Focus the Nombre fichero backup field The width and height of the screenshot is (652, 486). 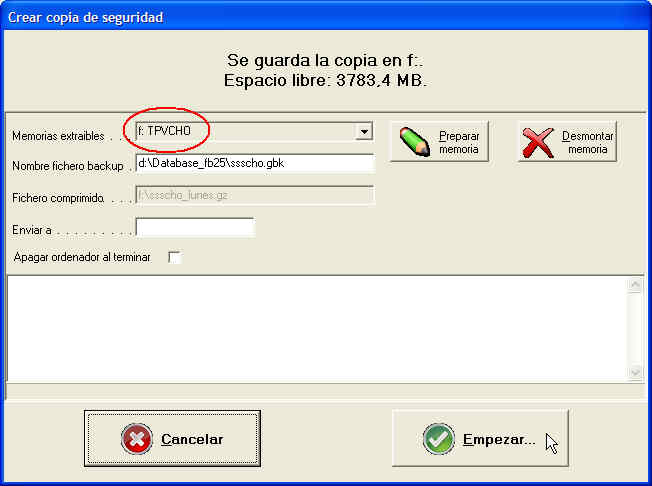point(255,163)
